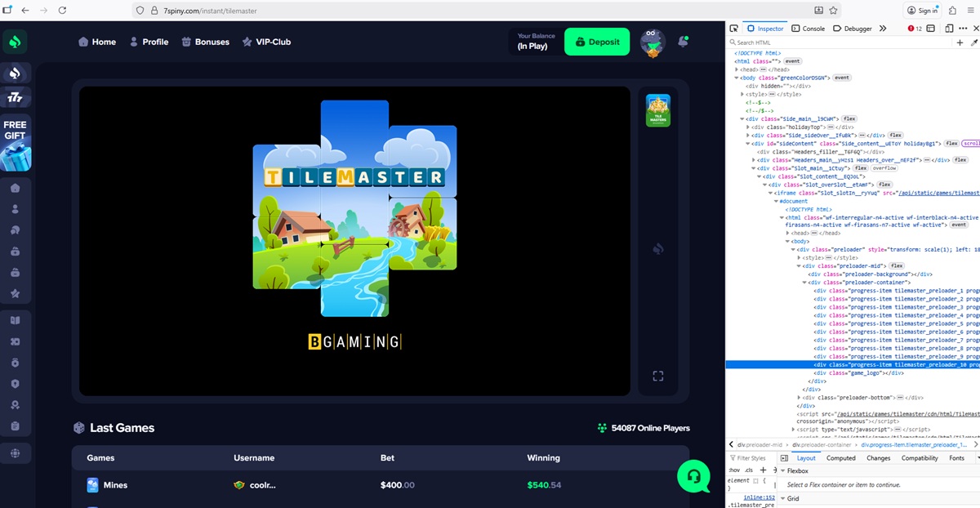Viewport: 980px width, 508px height.
Task: Collapse the Flexbox section in Layout
Action: [782, 471]
